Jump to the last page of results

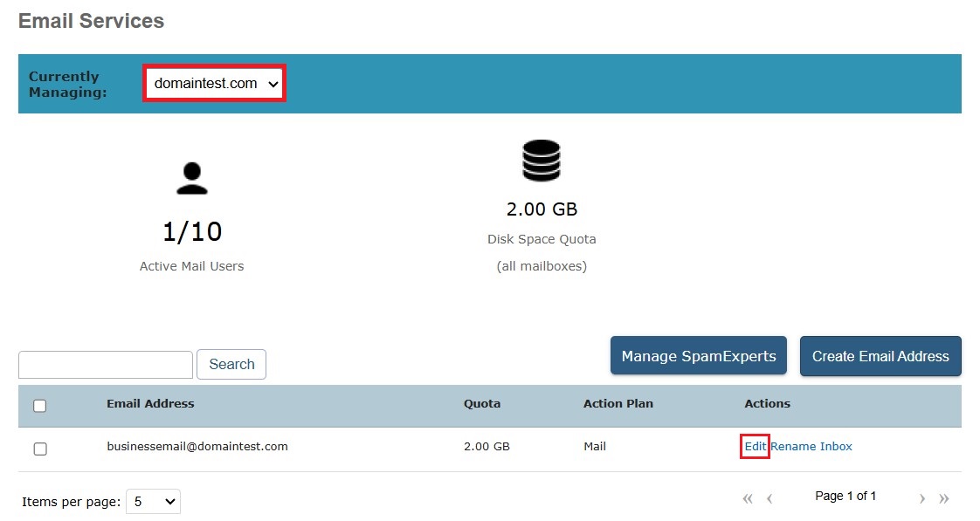pos(943,499)
